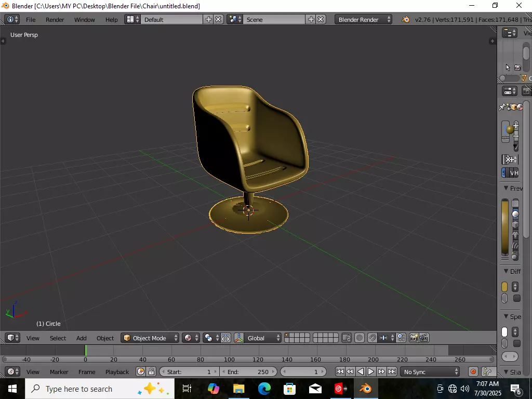Viewport: 532px width, 399px height.
Task: Render an OpenGL still of the viewport
Action: pos(414,338)
